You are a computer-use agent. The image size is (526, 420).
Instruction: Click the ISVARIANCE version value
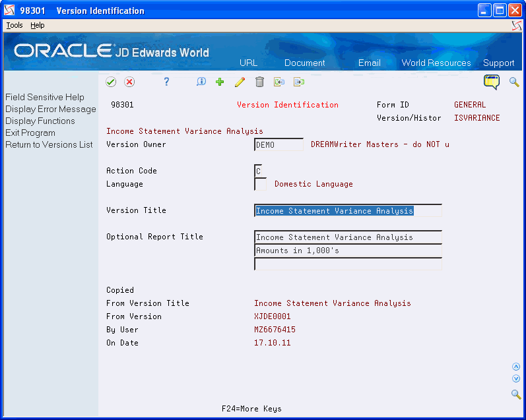[x=477, y=118]
